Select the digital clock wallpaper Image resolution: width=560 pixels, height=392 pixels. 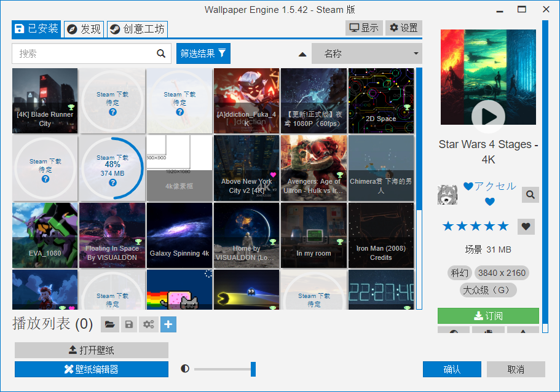pos(381,289)
